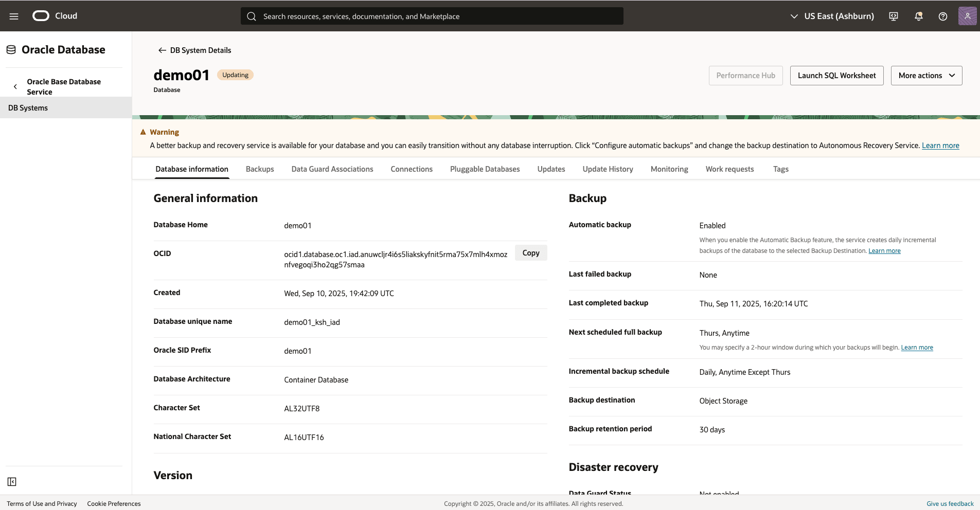This screenshot has height=510, width=980.
Task: Open the More actions dropdown
Action: [925, 75]
